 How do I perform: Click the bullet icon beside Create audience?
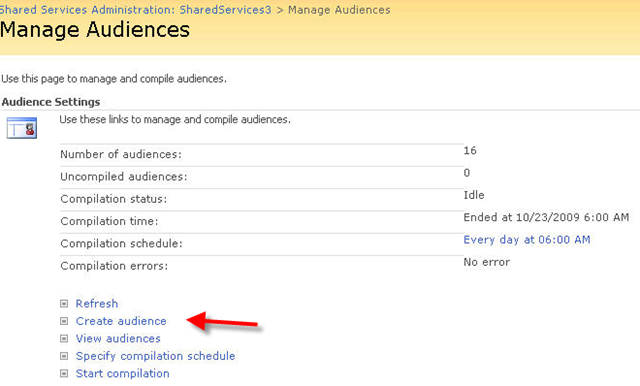tap(64, 321)
